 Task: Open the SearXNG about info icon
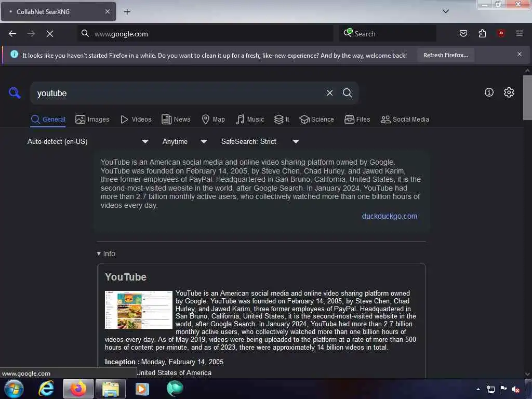click(489, 92)
